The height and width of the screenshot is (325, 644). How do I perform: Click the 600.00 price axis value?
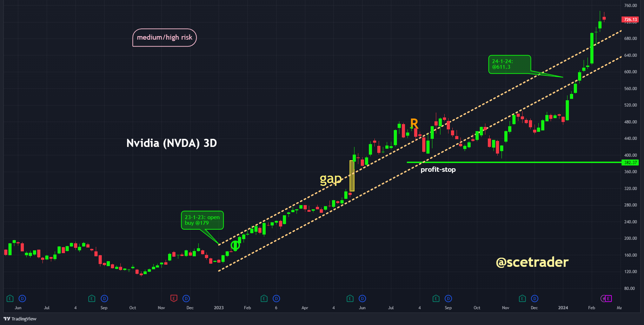coord(631,72)
